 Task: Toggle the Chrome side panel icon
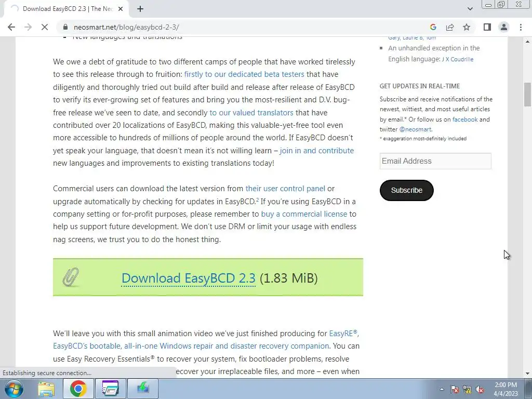[x=487, y=27]
